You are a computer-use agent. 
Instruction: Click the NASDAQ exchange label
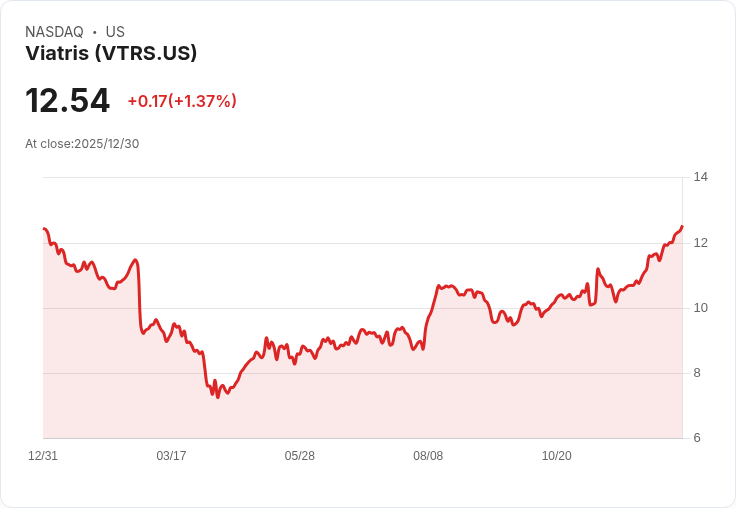pos(54,32)
